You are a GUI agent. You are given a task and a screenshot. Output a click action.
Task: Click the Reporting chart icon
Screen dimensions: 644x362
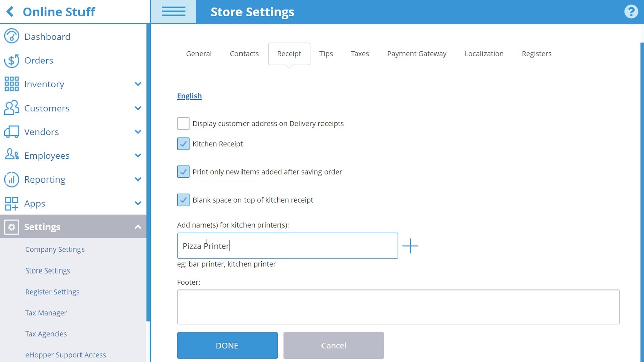coord(12,179)
